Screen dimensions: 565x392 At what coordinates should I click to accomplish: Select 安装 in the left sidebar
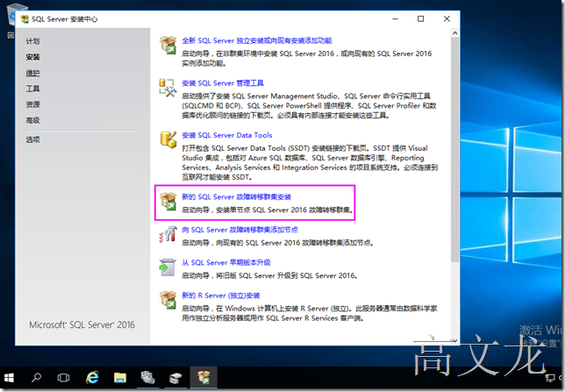coord(32,57)
